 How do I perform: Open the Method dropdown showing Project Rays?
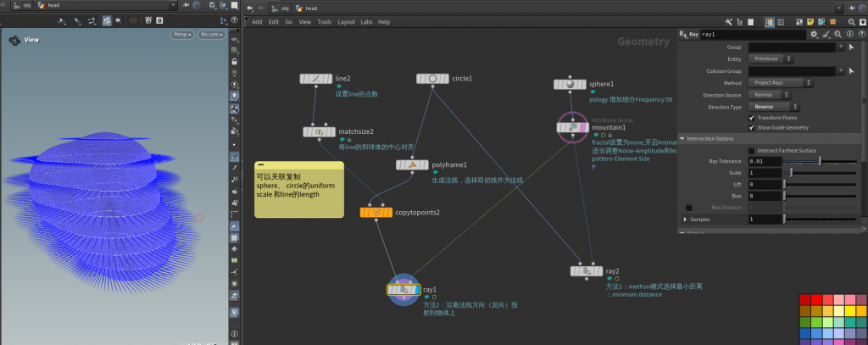coord(781,82)
